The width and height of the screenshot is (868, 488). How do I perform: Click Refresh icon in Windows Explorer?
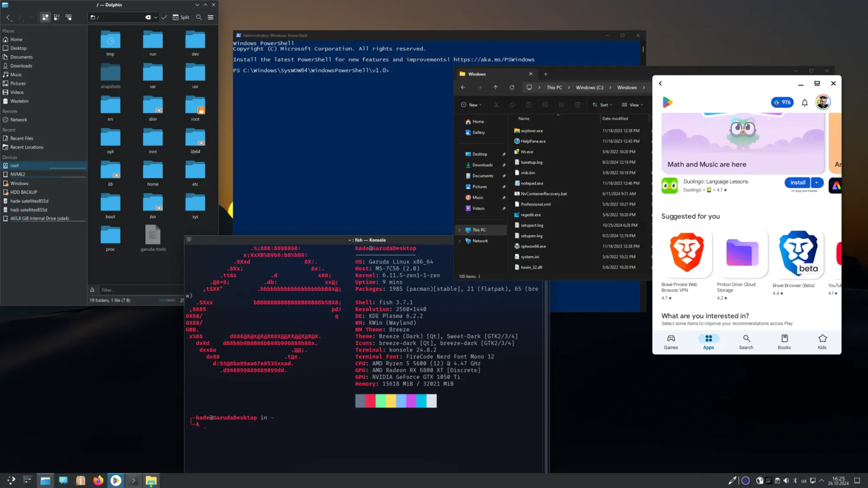(x=512, y=87)
